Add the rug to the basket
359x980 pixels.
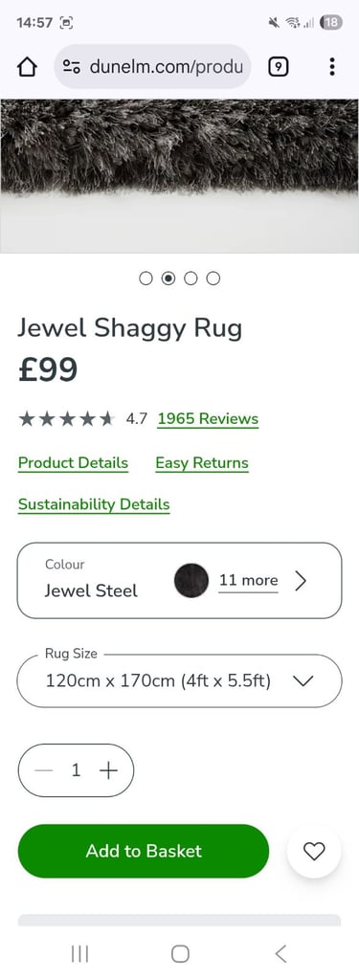point(144,851)
